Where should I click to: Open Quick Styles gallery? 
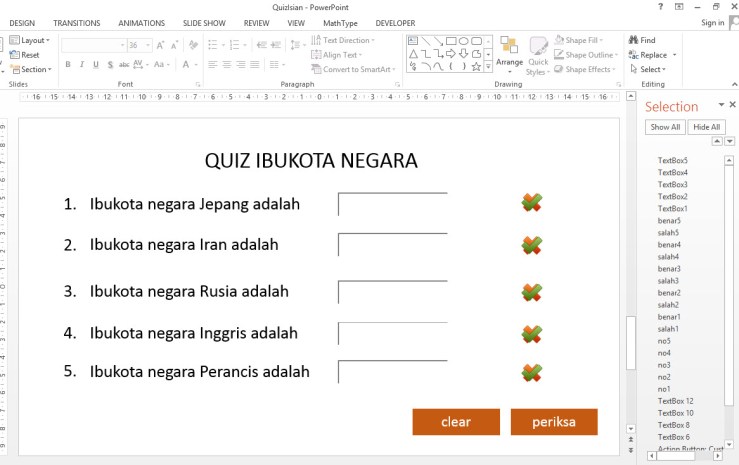click(x=538, y=54)
